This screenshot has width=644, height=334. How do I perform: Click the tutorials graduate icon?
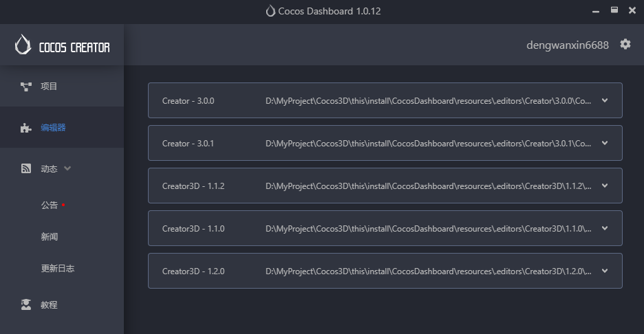tap(26, 304)
